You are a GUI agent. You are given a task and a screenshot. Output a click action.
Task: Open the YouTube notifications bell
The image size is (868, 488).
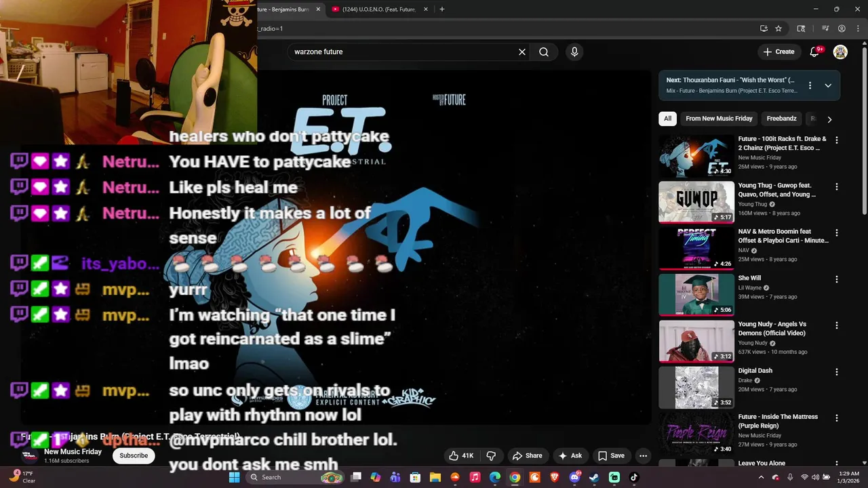coord(815,52)
